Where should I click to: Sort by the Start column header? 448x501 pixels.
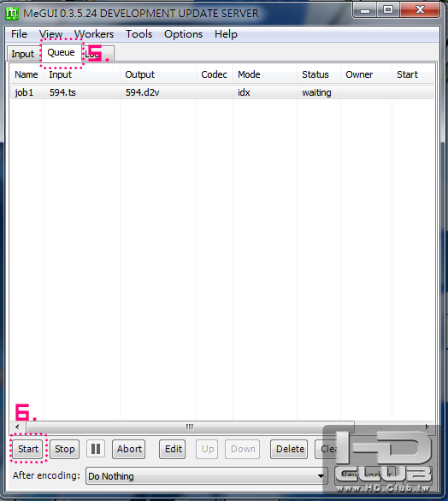click(413, 74)
